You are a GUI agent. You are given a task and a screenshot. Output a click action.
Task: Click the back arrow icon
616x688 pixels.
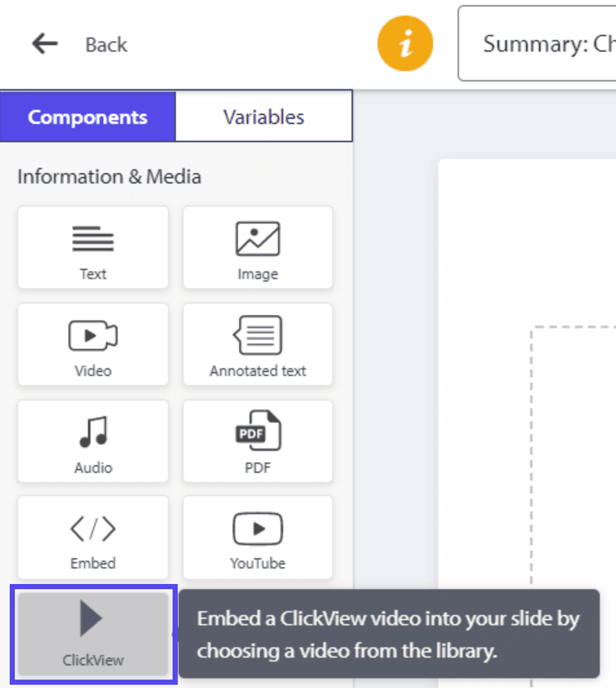click(43, 44)
